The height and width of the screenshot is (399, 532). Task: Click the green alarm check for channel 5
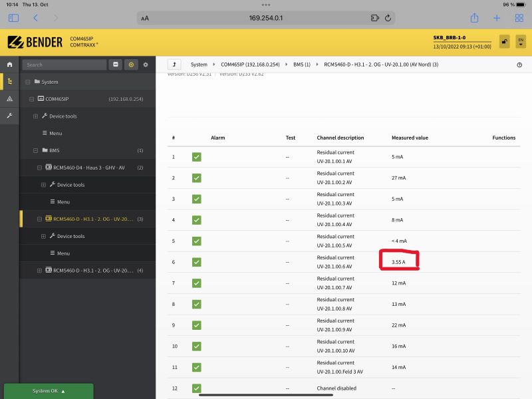196,241
